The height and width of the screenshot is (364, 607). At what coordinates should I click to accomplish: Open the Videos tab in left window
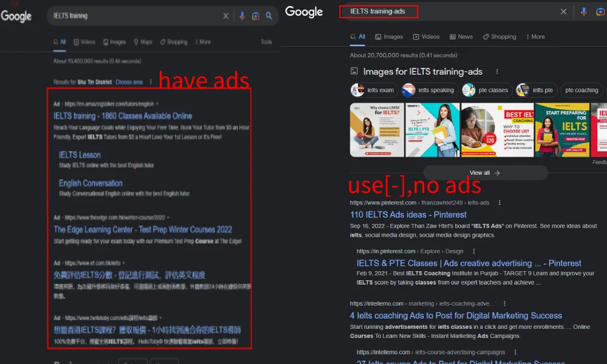pos(84,42)
